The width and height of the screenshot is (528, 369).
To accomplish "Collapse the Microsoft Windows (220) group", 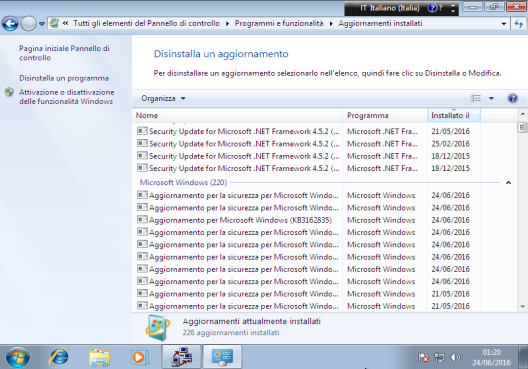I will (x=508, y=182).
